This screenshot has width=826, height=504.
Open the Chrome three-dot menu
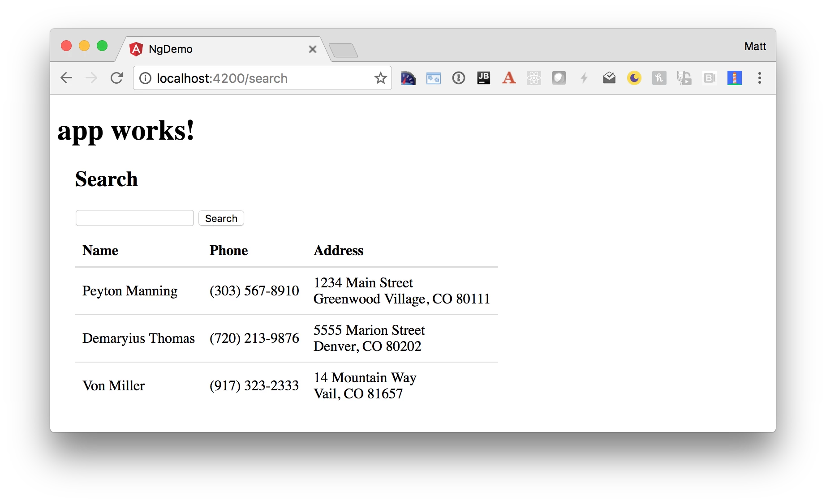(759, 78)
